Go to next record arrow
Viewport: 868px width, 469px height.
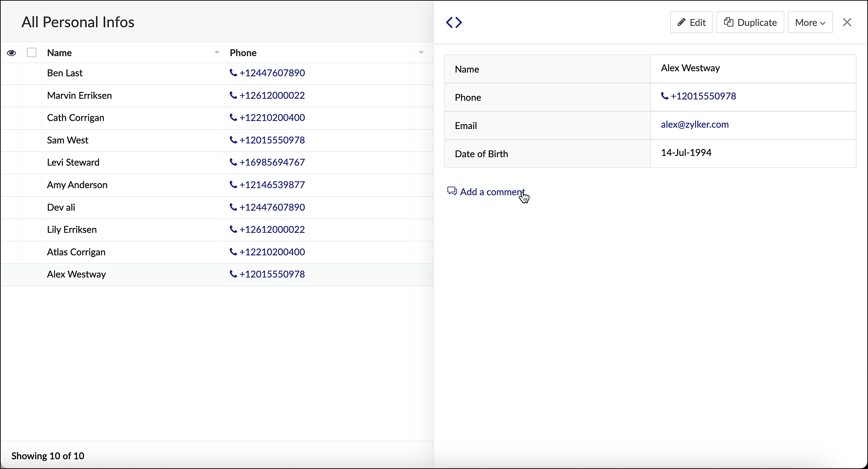[x=459, y=22]
